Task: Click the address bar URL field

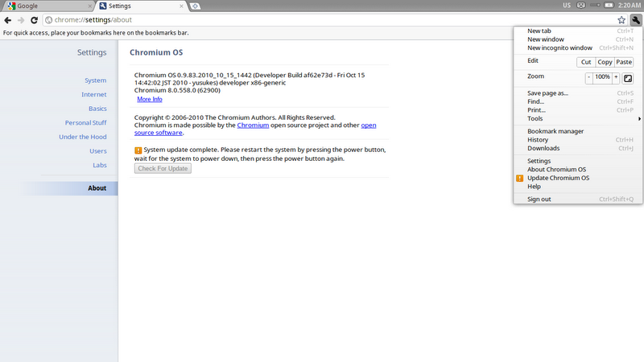Action: pos(335,19)
